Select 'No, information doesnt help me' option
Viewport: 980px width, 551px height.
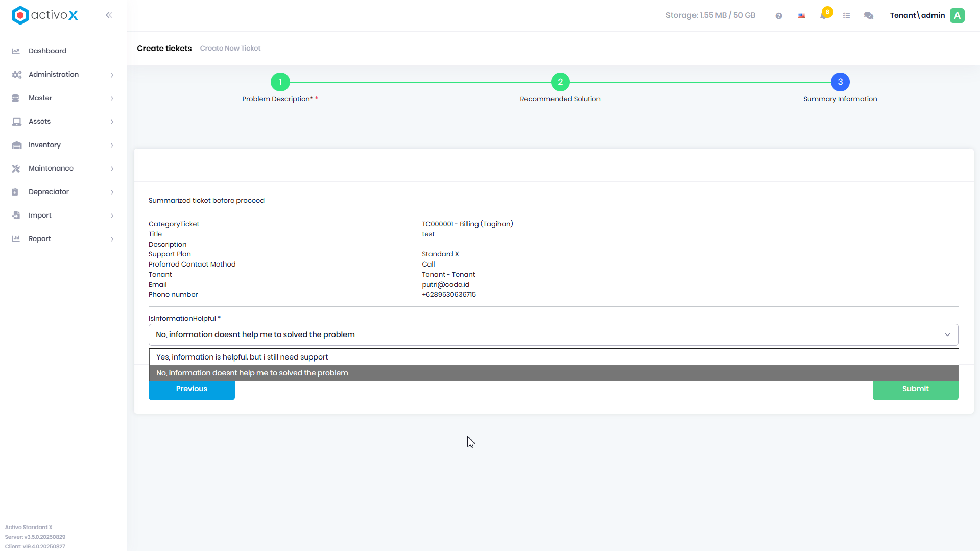point(554,373)
